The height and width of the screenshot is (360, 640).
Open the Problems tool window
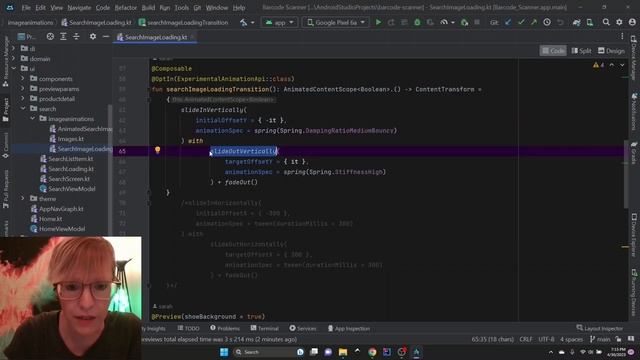[225, 328]
